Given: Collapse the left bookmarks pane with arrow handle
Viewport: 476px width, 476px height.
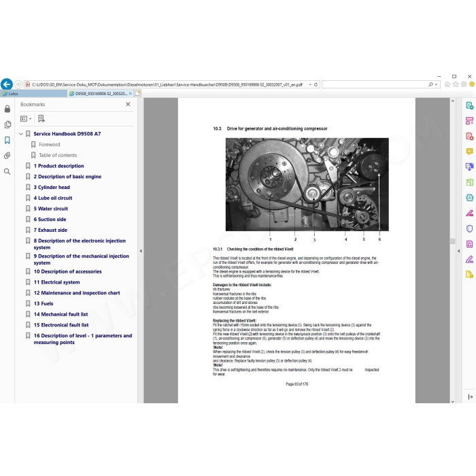Looking at the screenshot, I should [x=141, y=251].
